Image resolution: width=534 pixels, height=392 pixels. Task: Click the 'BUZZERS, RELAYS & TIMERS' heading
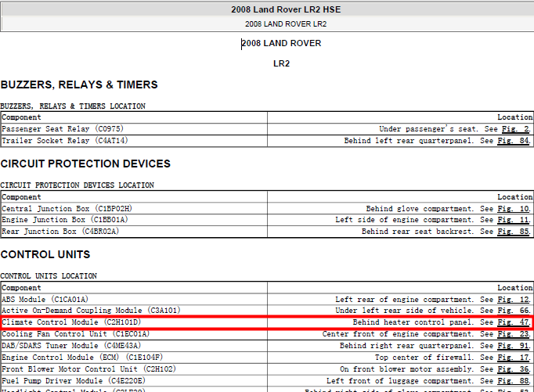pos(79,85)
